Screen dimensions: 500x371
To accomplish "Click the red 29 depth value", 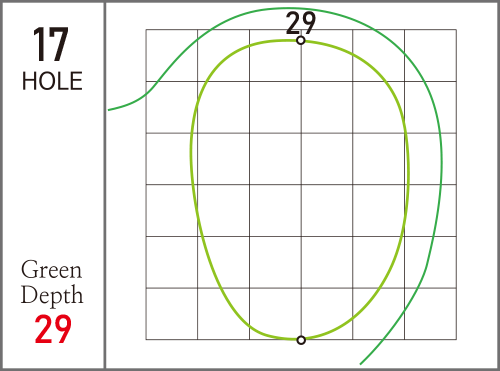I will 53,329.
